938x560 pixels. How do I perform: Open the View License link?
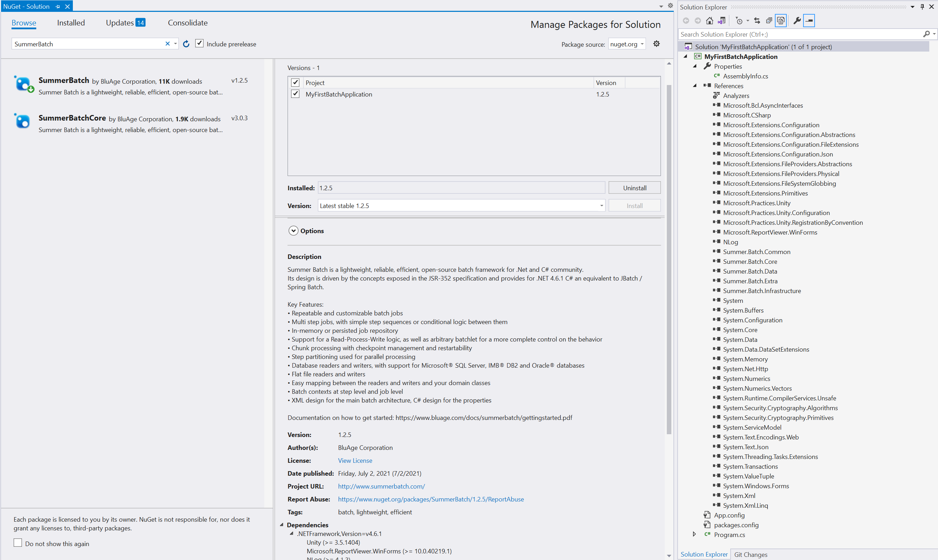click(x=355, y=460)
